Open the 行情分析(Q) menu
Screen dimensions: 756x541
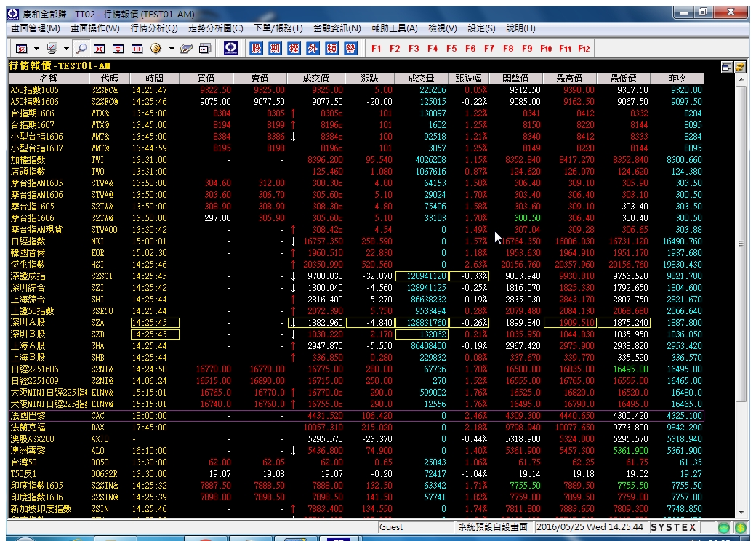(x=154, y=28)
